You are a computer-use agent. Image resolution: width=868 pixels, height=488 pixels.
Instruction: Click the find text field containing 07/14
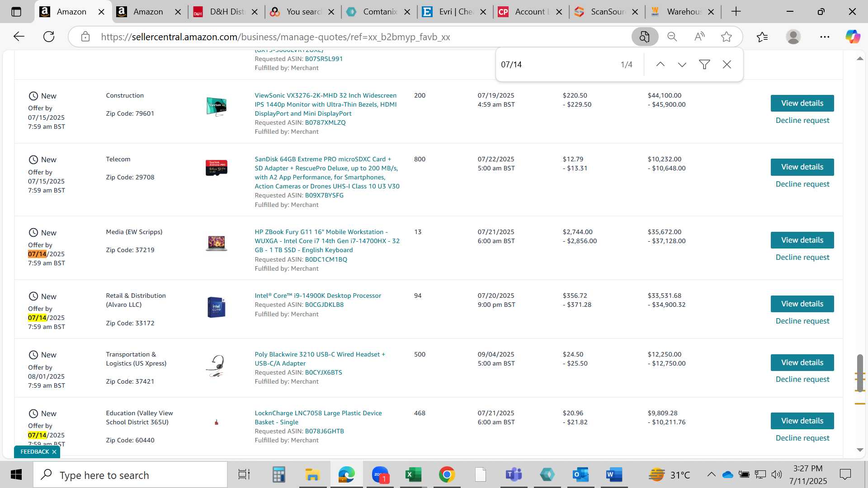point(556,65)
